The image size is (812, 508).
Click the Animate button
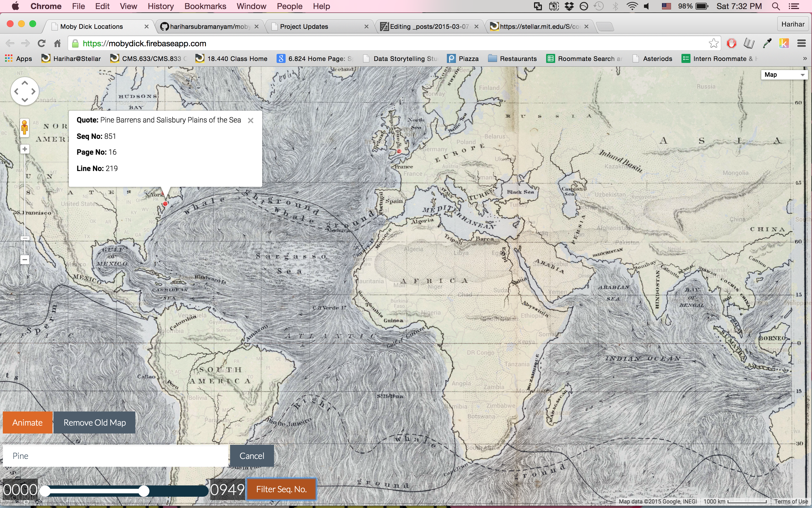28,422
